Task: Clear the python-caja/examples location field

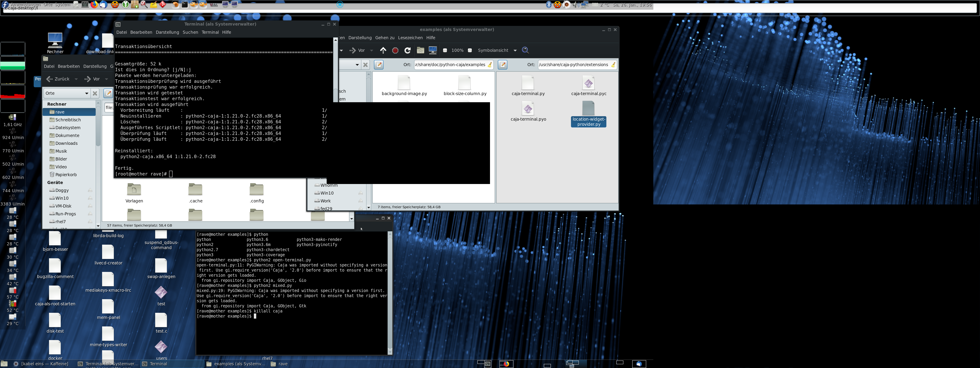Action: click(490, 65)
